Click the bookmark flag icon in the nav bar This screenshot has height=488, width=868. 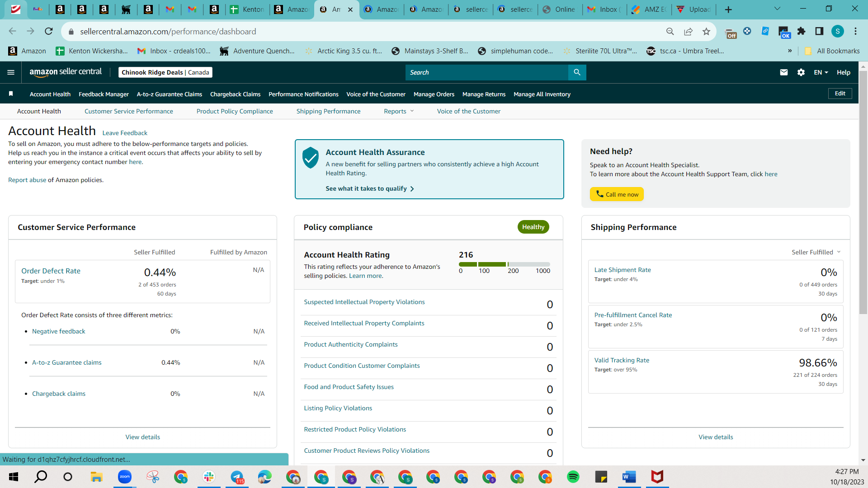(11, 94)
